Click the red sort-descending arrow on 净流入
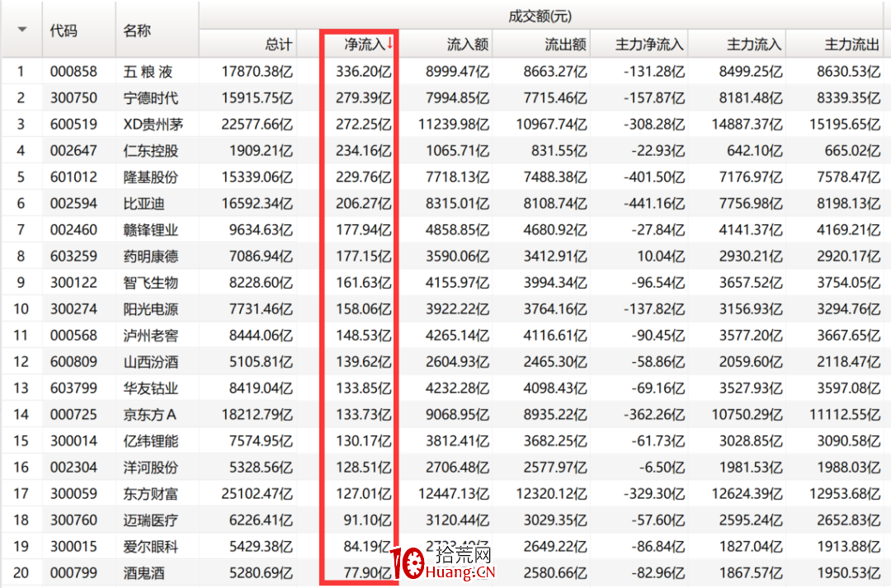891x588 pixels. (x=389, y=44)
